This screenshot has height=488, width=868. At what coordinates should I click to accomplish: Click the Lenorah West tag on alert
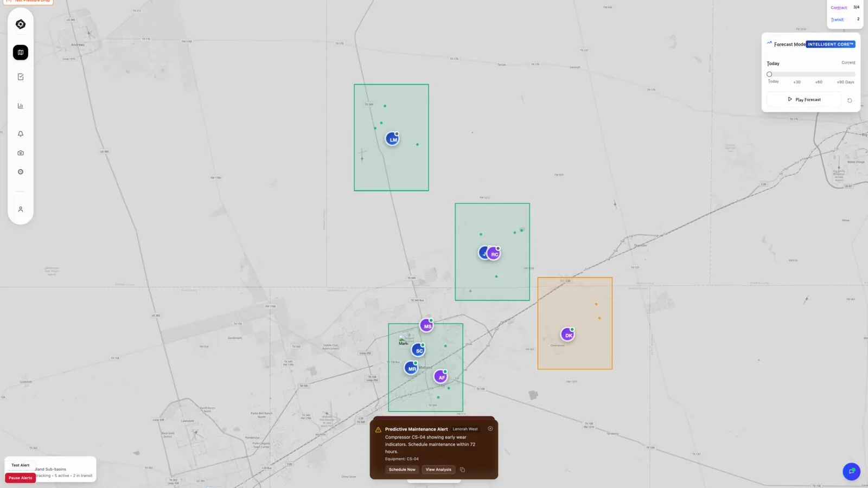[465, 429]
